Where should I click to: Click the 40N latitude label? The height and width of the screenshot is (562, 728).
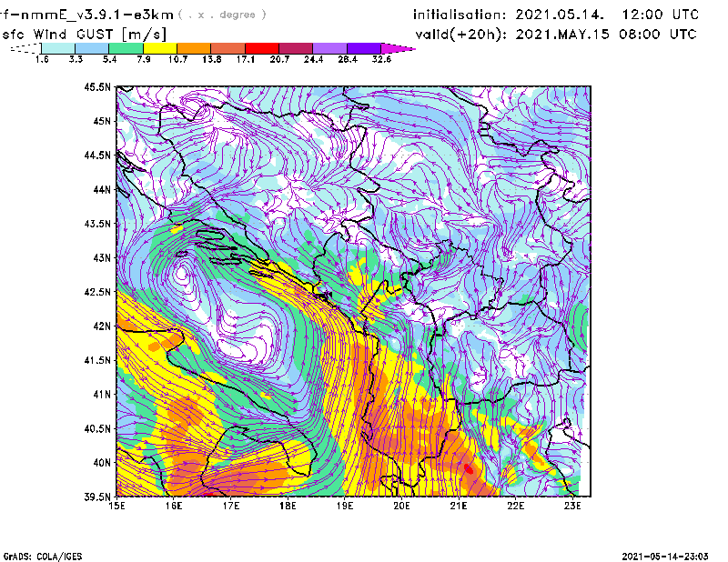[102, 463]
